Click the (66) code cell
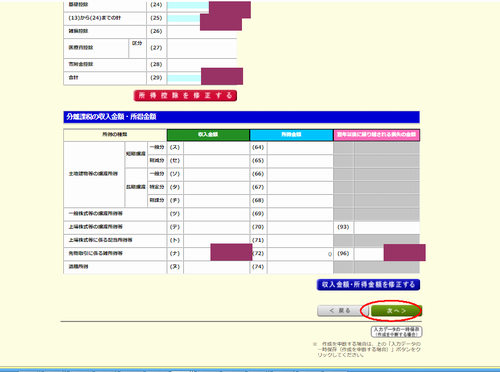Screen dimensions: 500x372 click(x=258, y=174)
